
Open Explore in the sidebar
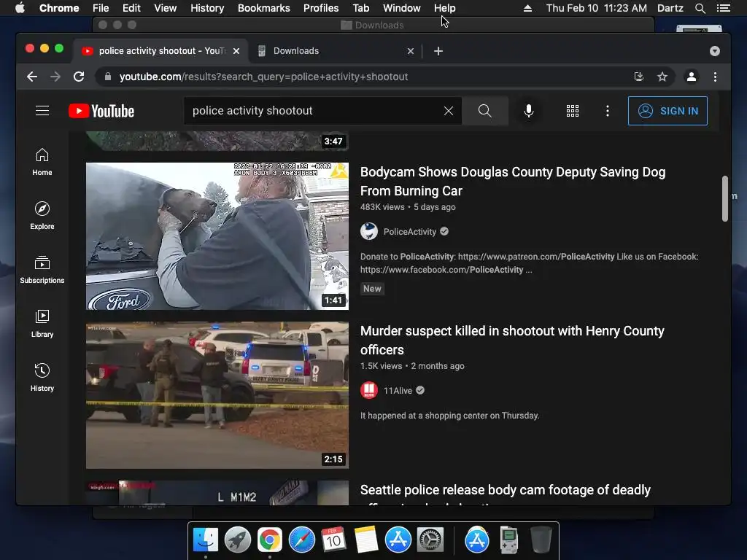coord(42,216)
